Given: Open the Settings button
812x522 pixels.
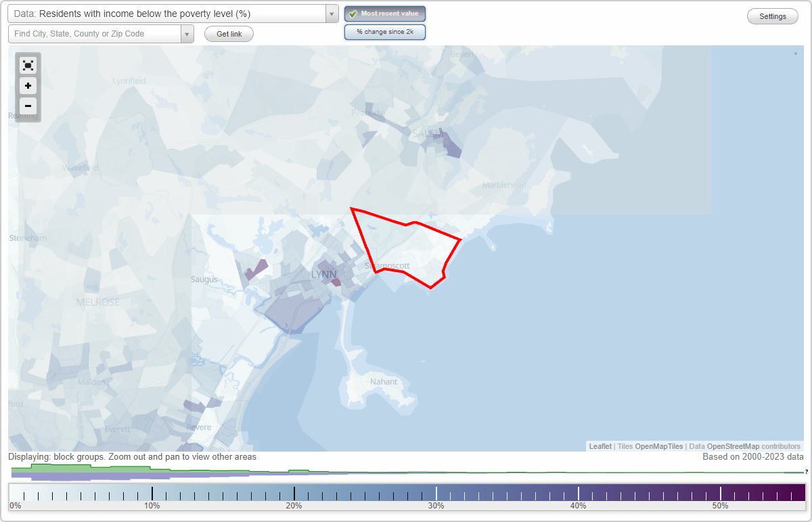Looking at the screenshot, I should [x=772, y=16].
